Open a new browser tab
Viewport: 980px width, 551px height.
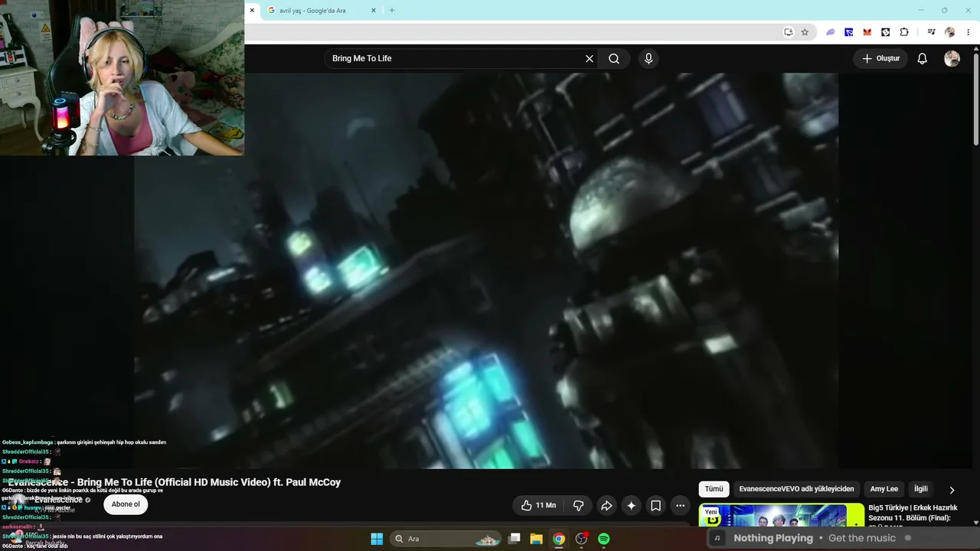[392, 11]
